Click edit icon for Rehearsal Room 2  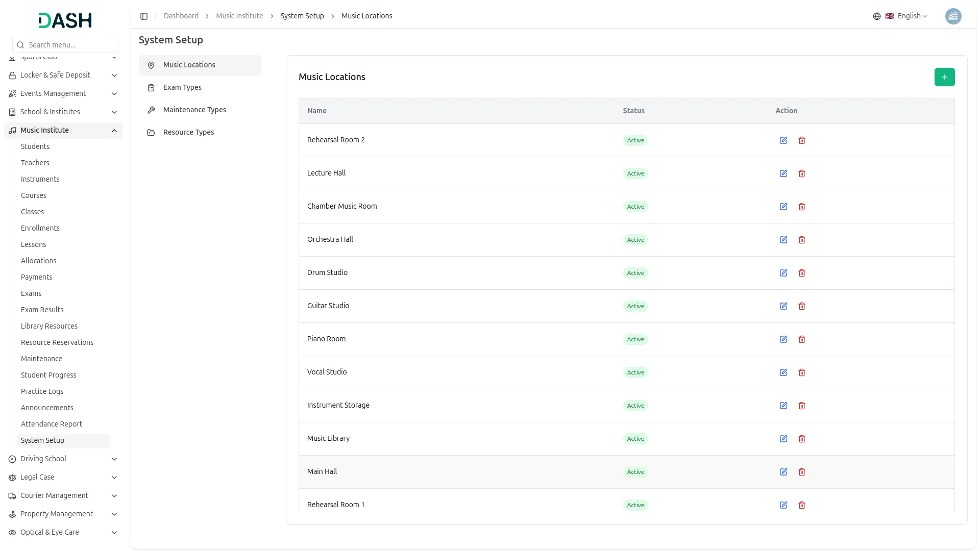(783, 140)
